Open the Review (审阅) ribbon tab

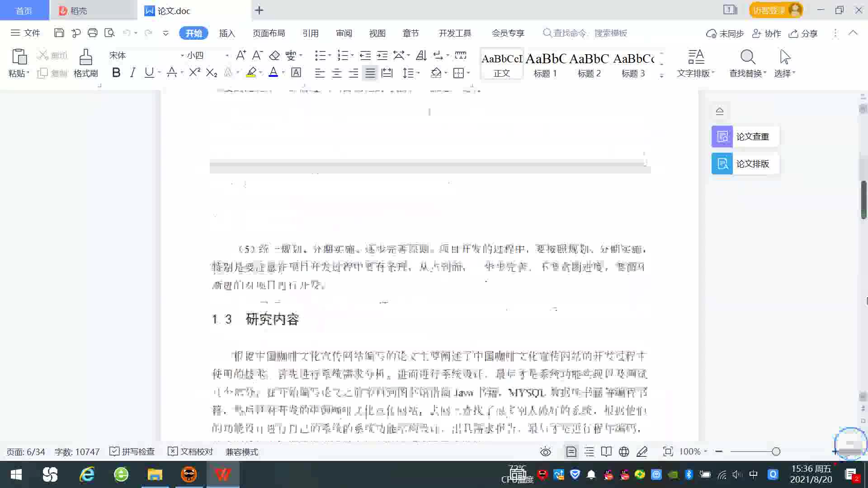point(344,33)
